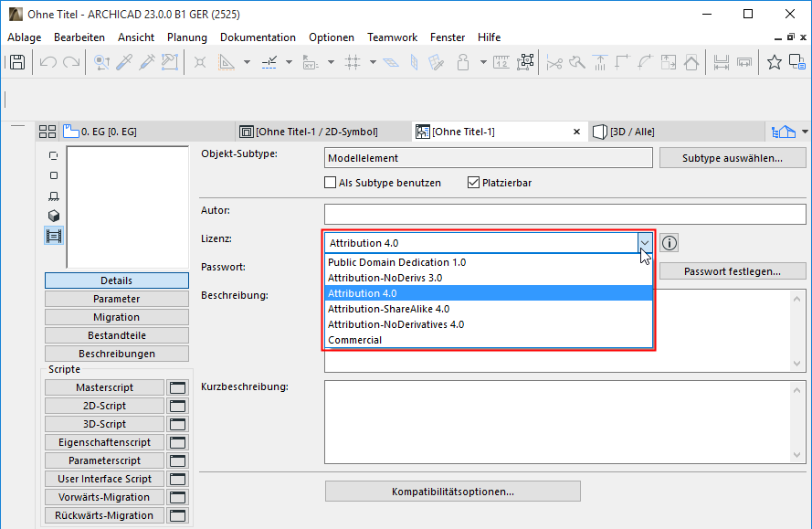Open the Parameter section button

(x=117, y=299)
